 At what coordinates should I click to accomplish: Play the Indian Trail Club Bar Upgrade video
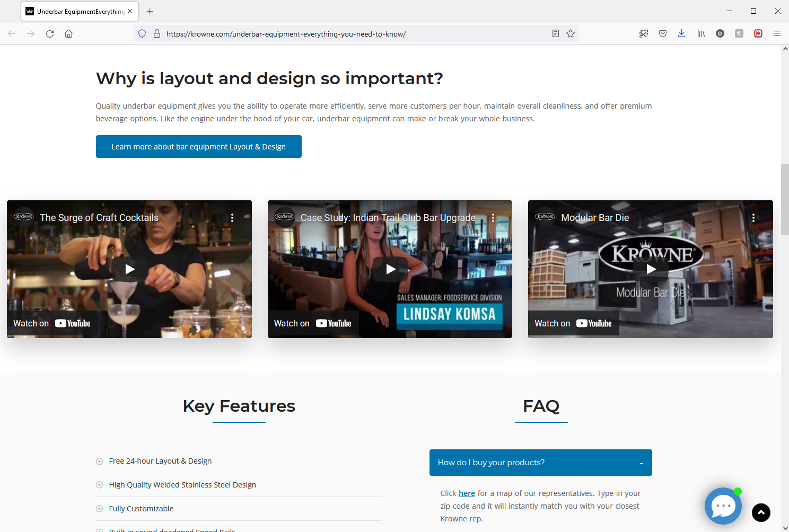pyautogui.click(x=390, y=269)
